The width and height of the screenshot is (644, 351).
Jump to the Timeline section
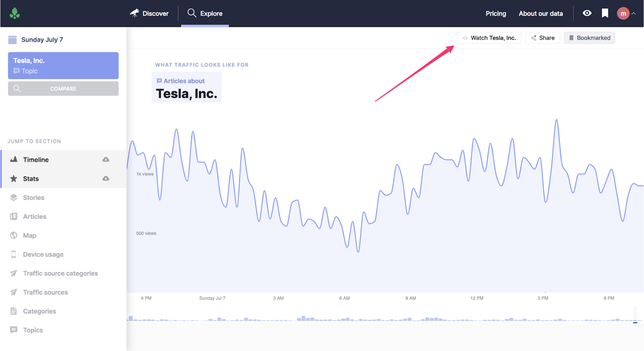[64, 160]
